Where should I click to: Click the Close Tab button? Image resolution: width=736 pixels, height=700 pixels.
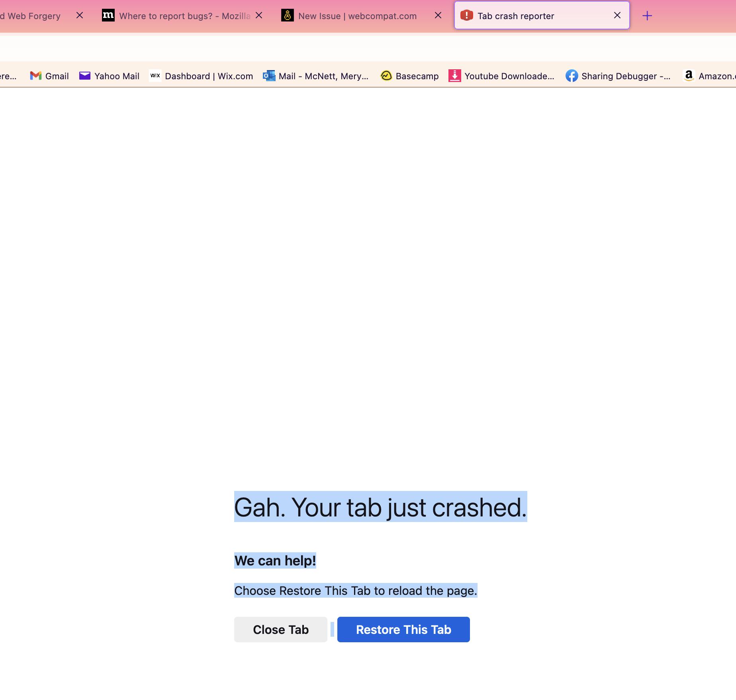(280, 629)
